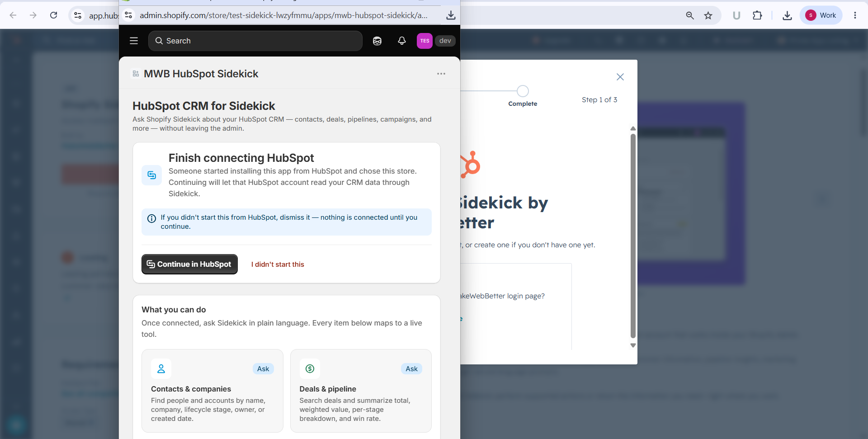Click Ask on the Deals & pipeline card
868x439 pixels.
(x=412, y=369)
